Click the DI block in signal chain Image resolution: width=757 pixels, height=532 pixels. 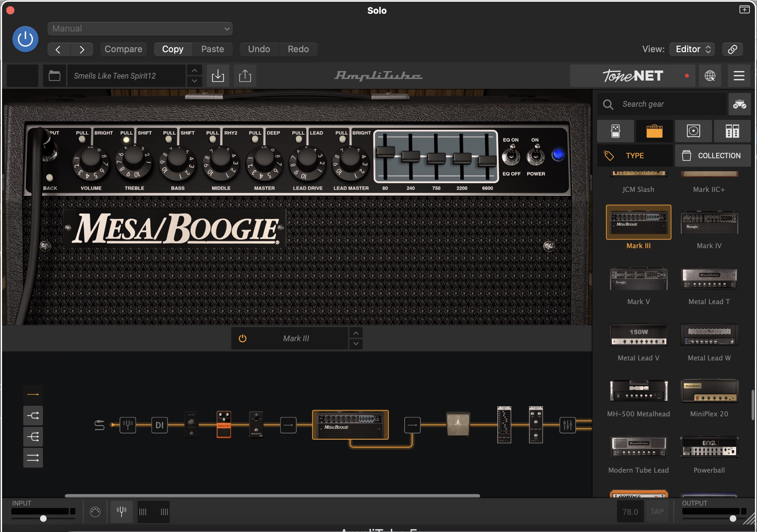(160, 425)
